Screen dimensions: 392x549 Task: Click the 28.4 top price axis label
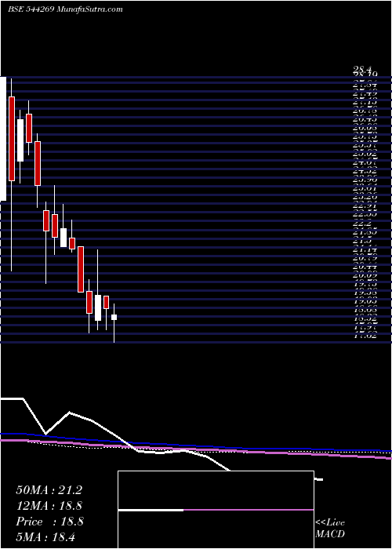[362, 71]
